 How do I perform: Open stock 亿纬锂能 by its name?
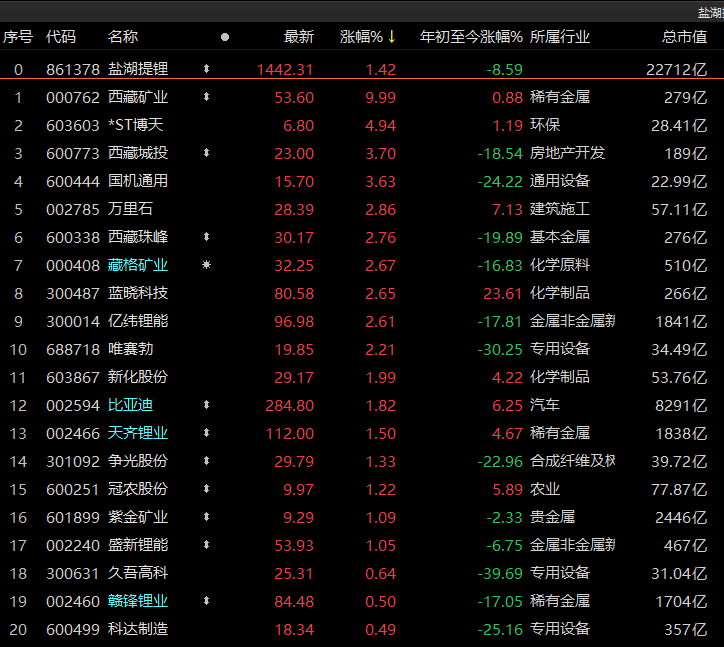pos(138,321)
